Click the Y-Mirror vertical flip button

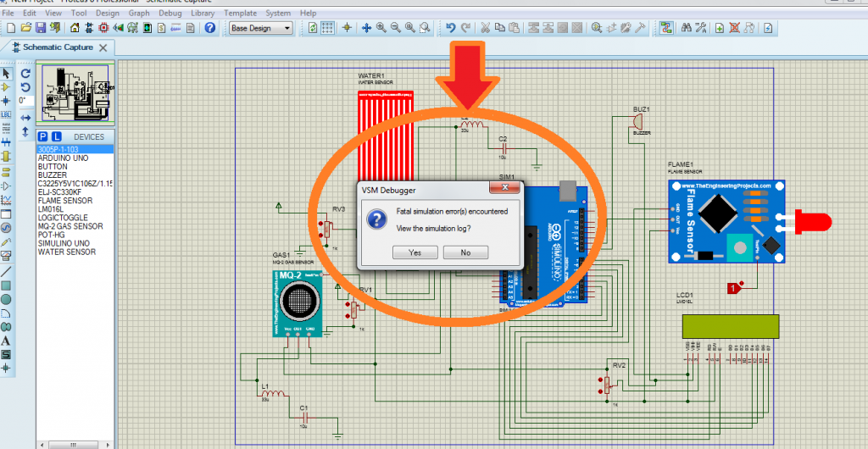pos(25,131)
